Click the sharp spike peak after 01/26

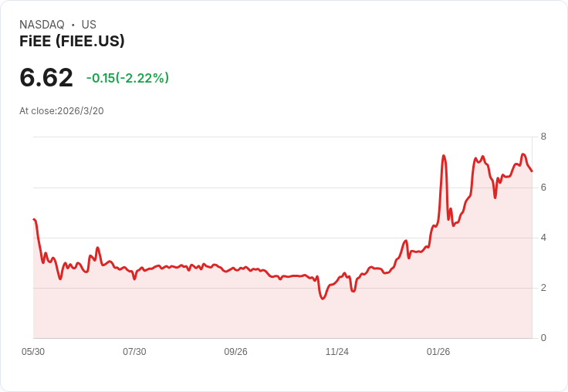[444, 156]
